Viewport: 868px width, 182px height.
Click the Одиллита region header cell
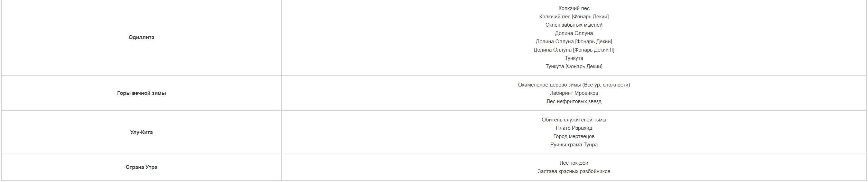[141, 37]
